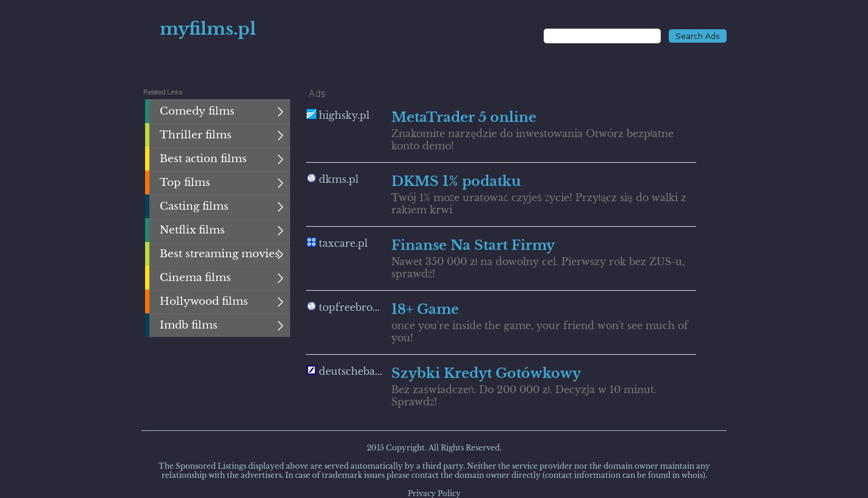
Task: Click the deutschebank favicon icon
Action: [x=311, y=371]
